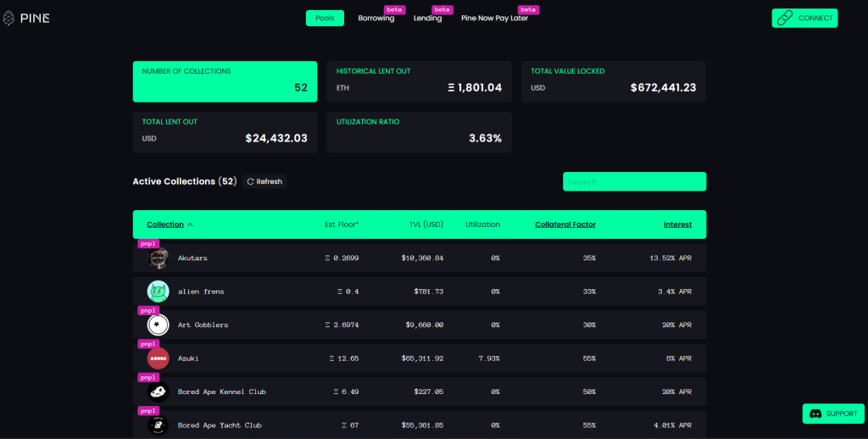Click the chain link icon in Connect
868x439 pixels.
tap(784, 19)
